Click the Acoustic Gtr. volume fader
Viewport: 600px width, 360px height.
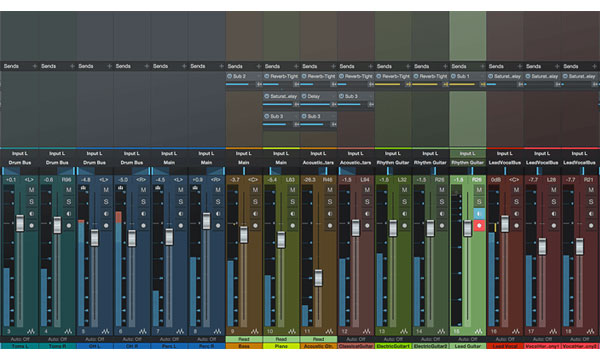click(x=318, y=278)
